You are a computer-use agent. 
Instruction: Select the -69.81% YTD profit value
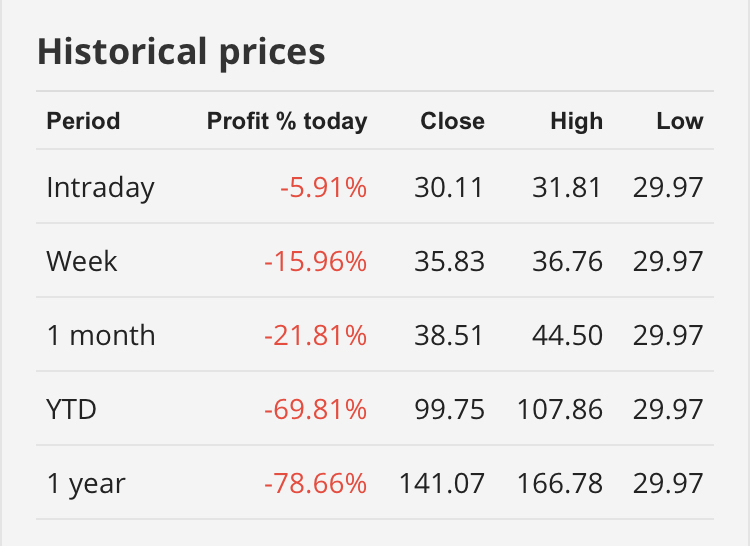[x=315, y=409]
